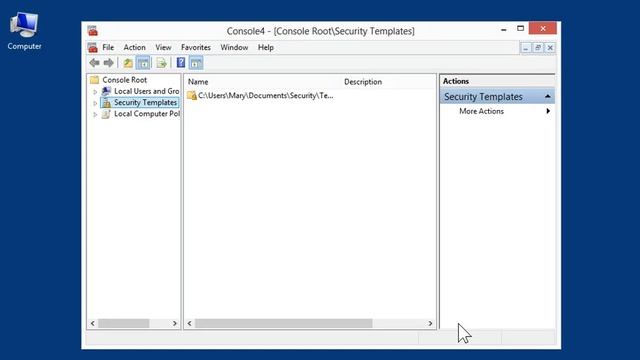Click the template path folder icon in list
This screenshot has width=640, height=360.
click(x=192, y=96)
